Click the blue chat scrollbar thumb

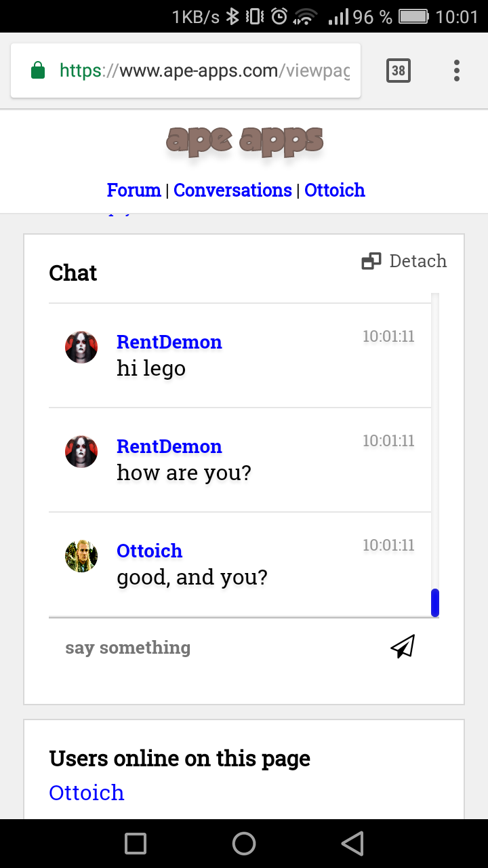pyautogui.click(x=435, y=602)
